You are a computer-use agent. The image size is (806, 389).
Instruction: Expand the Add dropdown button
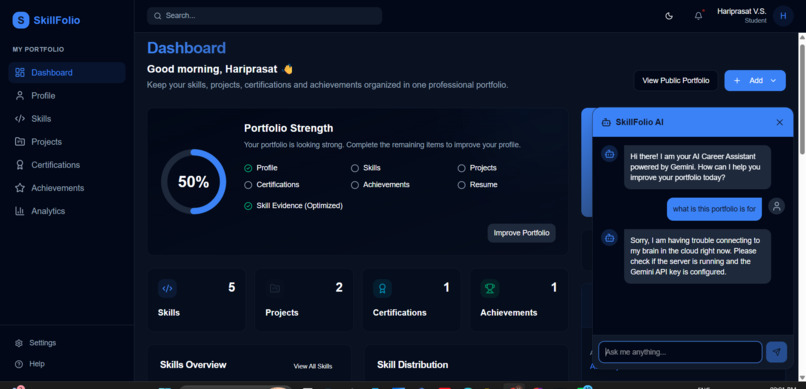(755, 81)
